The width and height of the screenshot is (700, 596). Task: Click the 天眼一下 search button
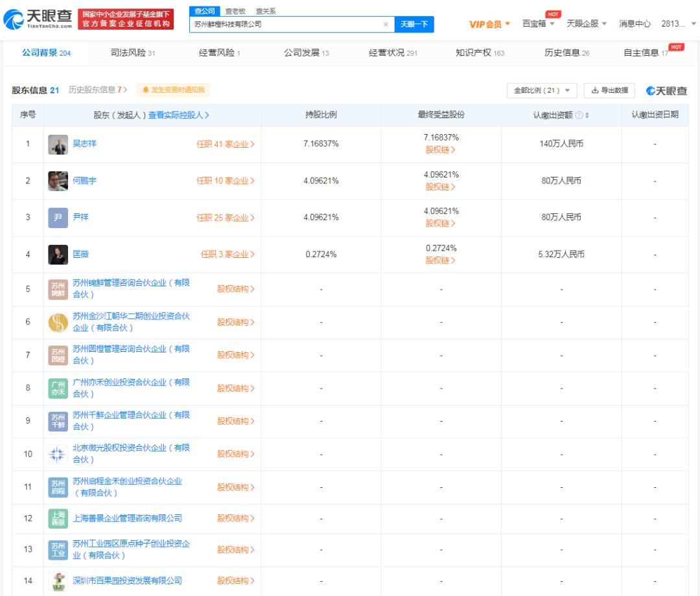(x=414, y=25)
